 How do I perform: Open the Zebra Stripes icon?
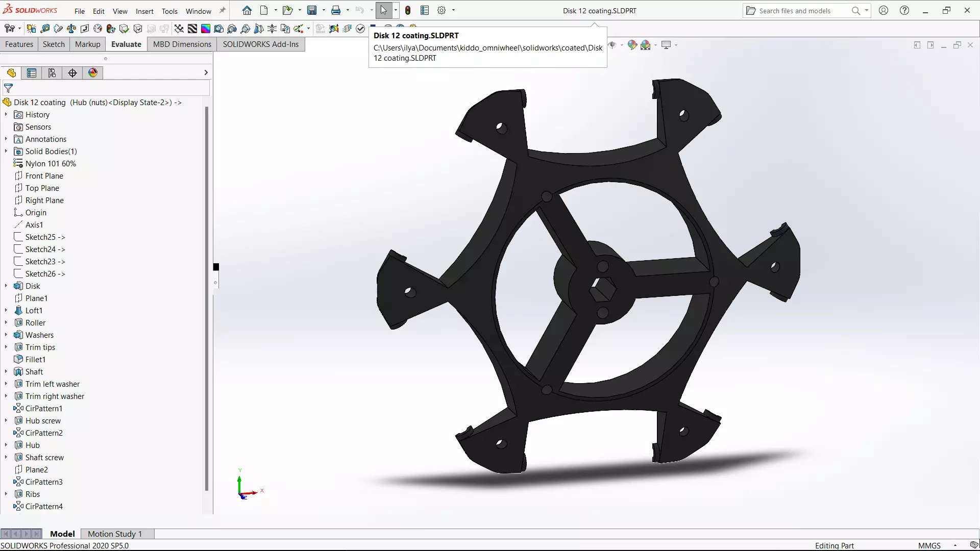[x=192, y=29]
